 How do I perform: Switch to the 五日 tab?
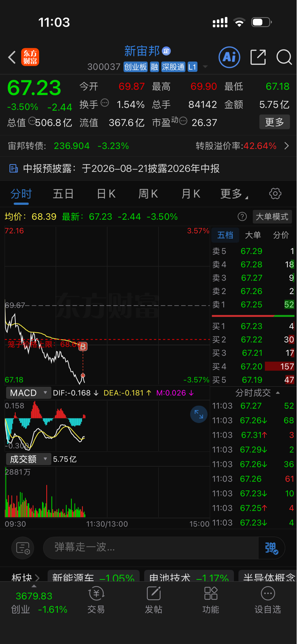[x=63, y=194]
